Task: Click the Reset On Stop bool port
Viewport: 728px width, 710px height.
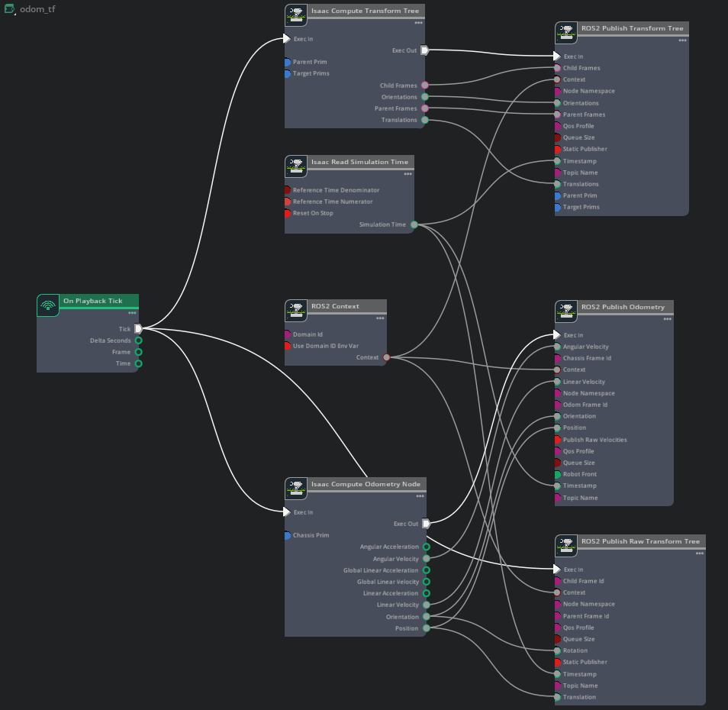Action: 288,213
